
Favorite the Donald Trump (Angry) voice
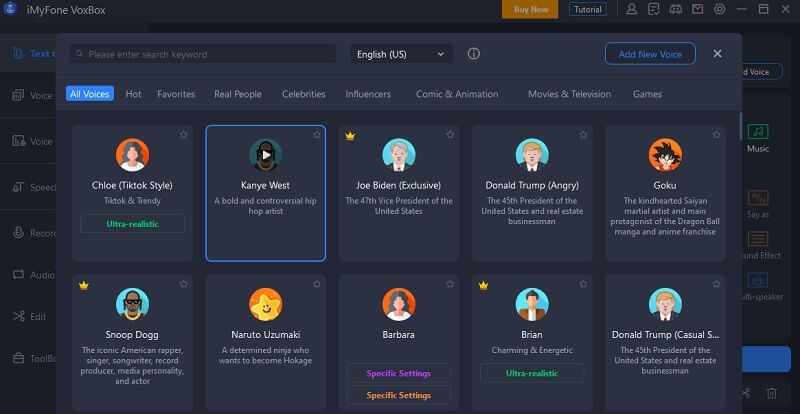[583, 135]
